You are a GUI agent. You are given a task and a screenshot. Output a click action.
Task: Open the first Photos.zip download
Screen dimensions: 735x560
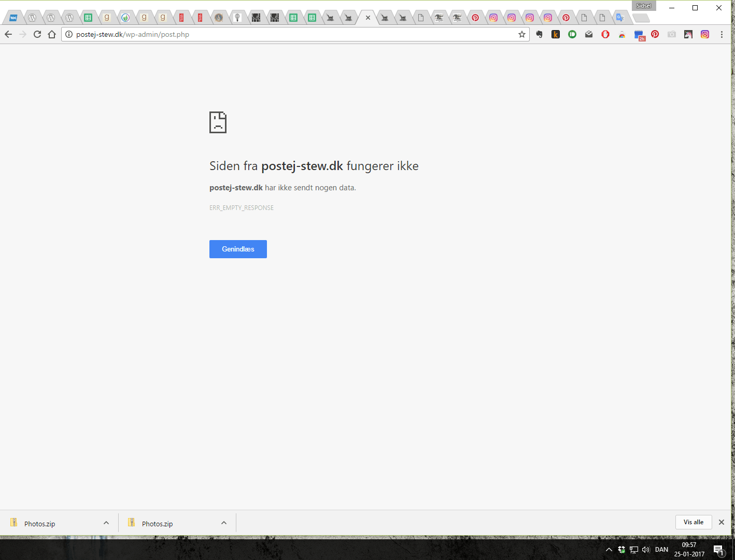click(39, 524)
